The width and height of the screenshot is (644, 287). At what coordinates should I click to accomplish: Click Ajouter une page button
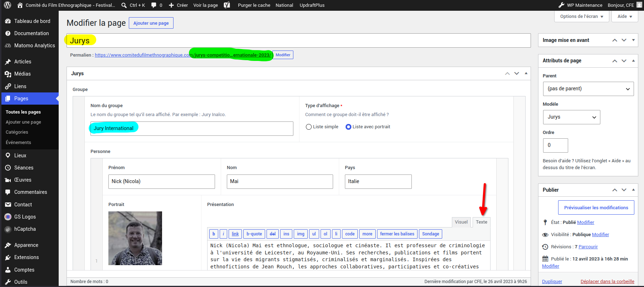coord(151,23)
